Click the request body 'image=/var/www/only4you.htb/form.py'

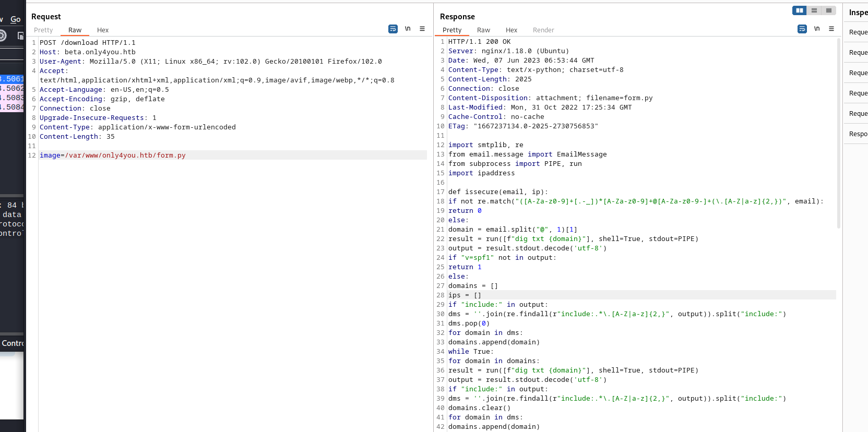coord(112,155)
